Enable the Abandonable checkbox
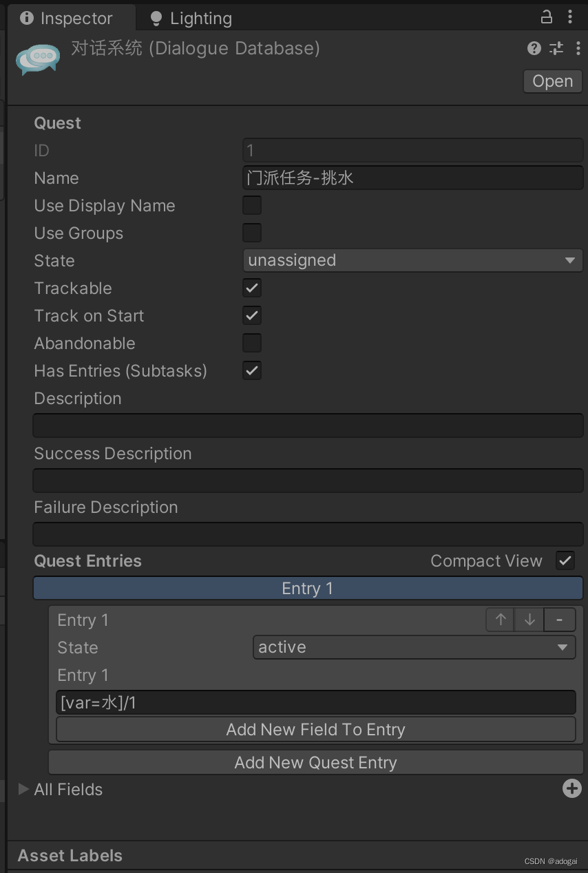588x873 pixels. coord(251,343)
